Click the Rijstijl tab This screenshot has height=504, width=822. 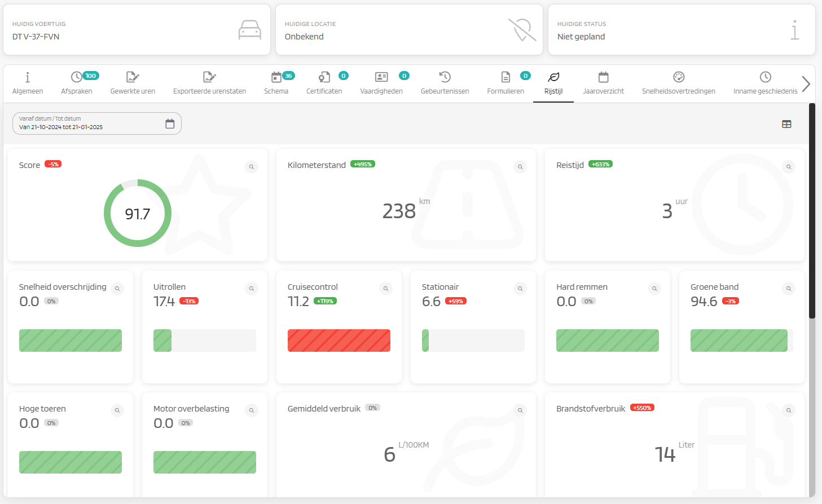pos(553,83)
